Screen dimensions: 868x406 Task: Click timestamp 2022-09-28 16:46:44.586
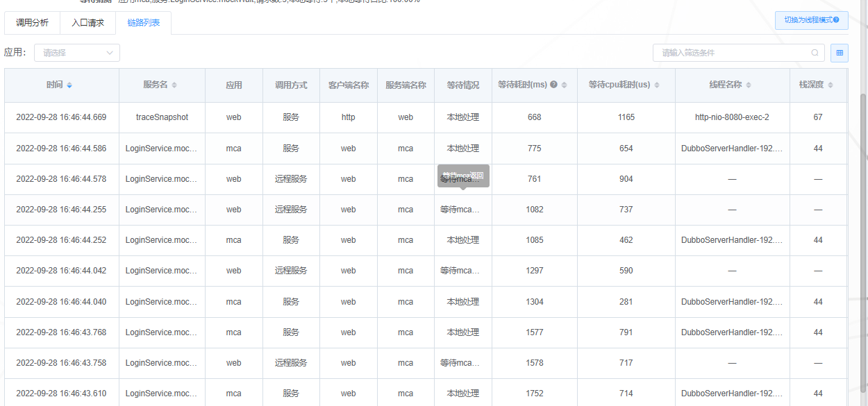point(61,149)
